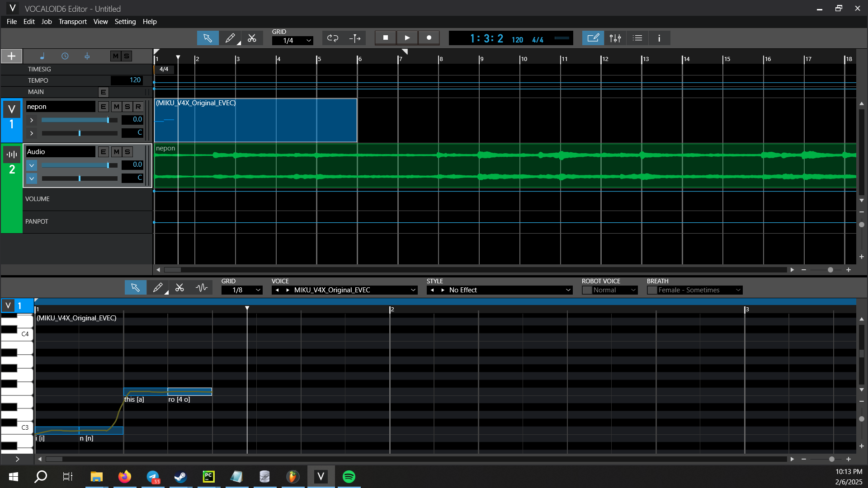Solo the Audio track
The image size is (868, 488).
pos(127,152)
